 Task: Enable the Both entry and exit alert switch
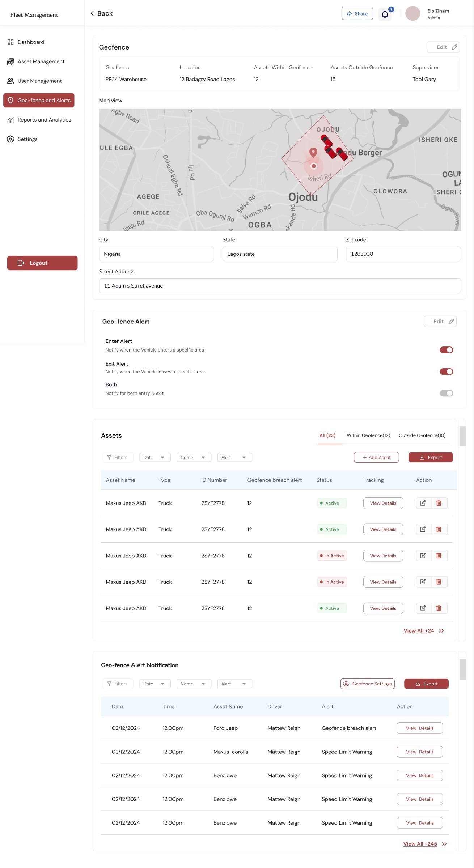tap(447, 393)
